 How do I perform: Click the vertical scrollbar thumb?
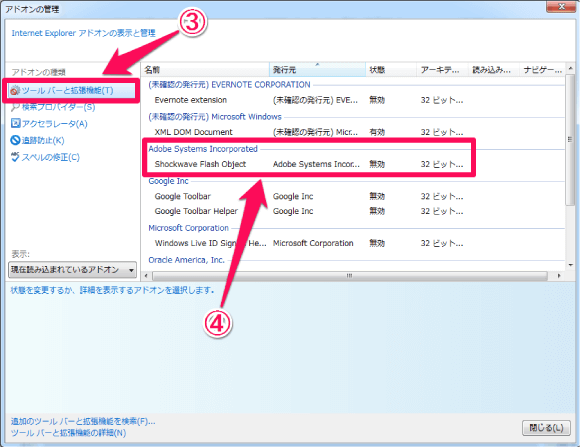point(570,139)
